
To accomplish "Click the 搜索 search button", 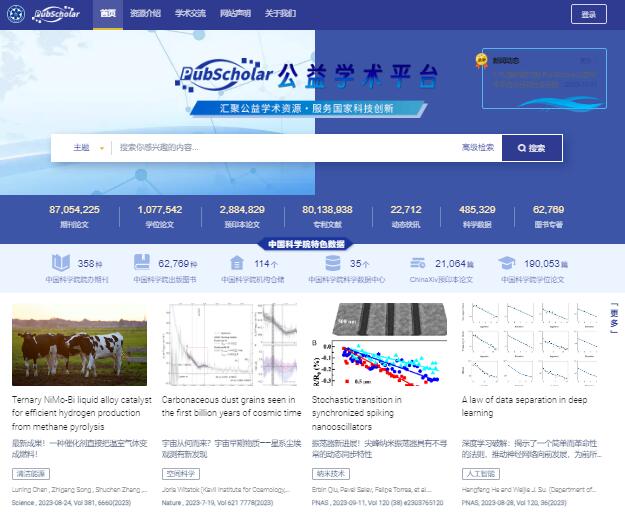I will pyautogui.click(x=532, y=148).
